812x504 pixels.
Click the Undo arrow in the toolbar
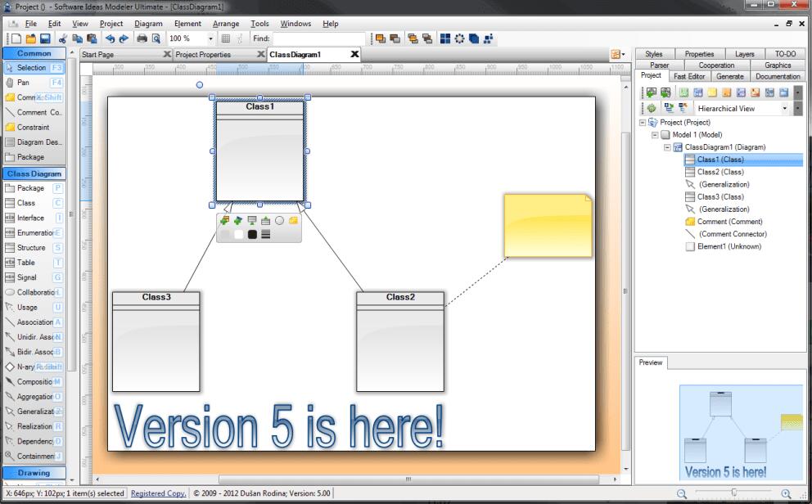point(110,38)
